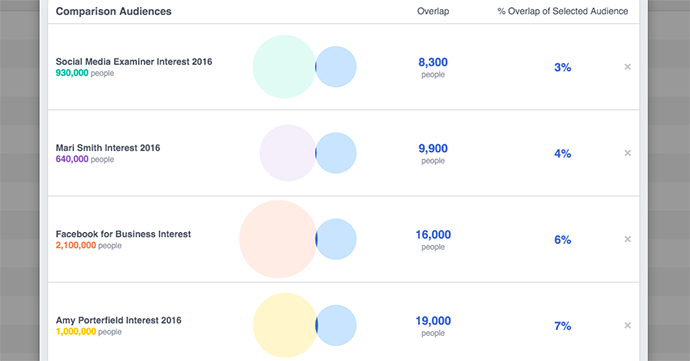The height and width of the screenshot is (361, 690).
Task: Remove Social Media Examiner Interest 2016 audience
Action: (628, 67)
